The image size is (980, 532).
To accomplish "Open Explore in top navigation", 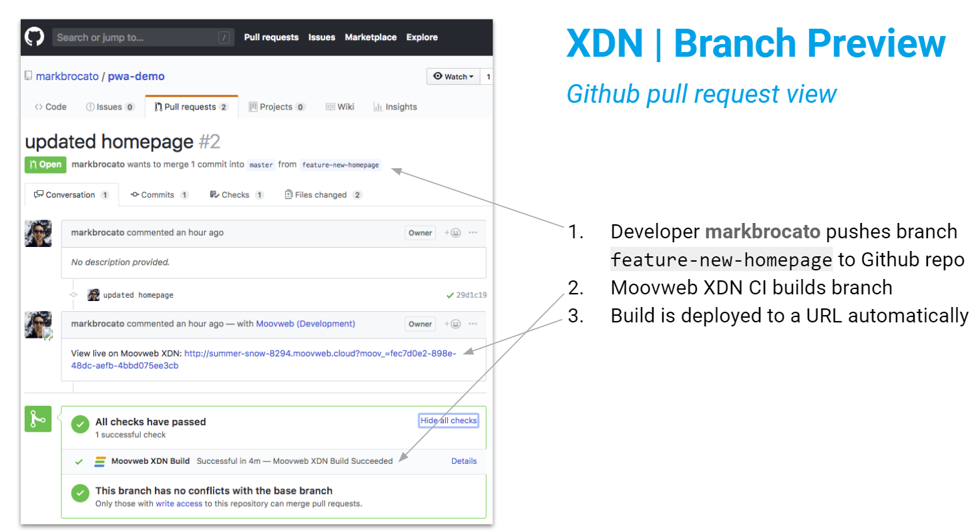I will pyautogui.click(x=422, y=37).
